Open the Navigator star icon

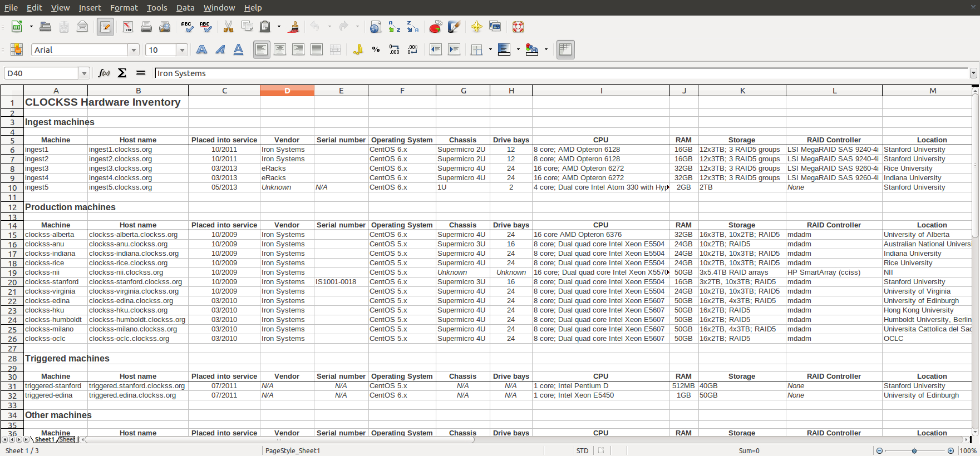tap(476, 27)
